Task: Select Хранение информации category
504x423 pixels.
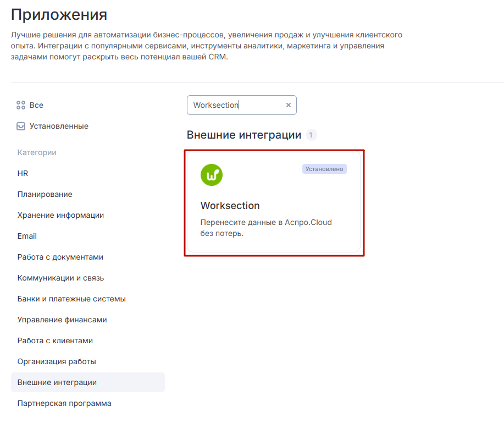Action: (x=60, y=215)
